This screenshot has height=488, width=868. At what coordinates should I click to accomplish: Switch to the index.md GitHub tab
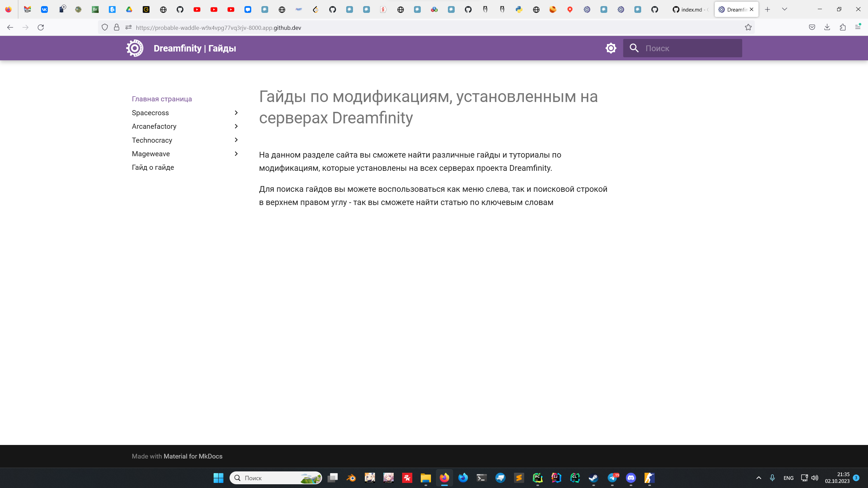point(690,9)
